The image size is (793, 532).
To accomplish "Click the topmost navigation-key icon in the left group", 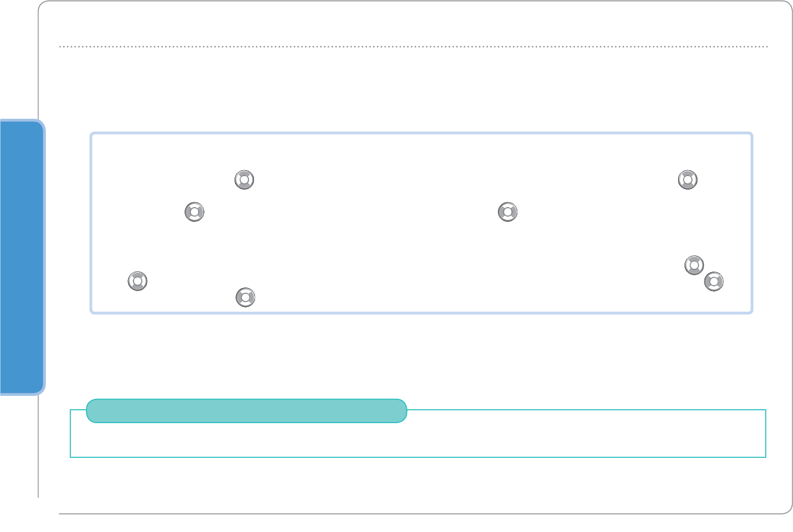I will point(244,180).
